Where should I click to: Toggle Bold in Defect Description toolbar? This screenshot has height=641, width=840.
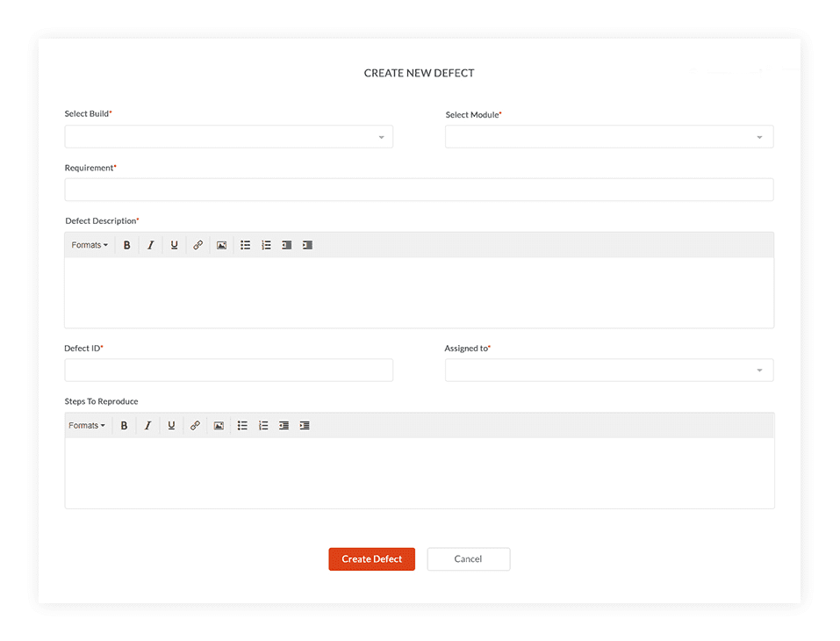[127, 245]
